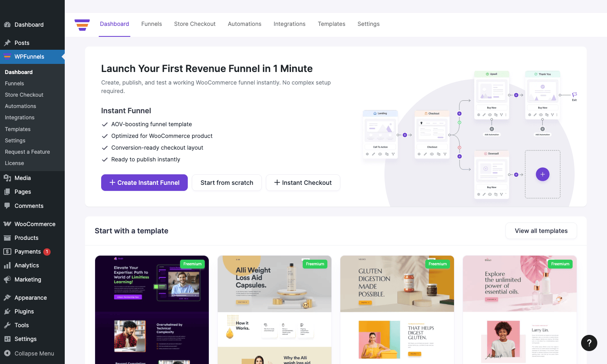607x364 pixels.
Task: Click the Thank You step card in diagram
Action: coord(543,95)
